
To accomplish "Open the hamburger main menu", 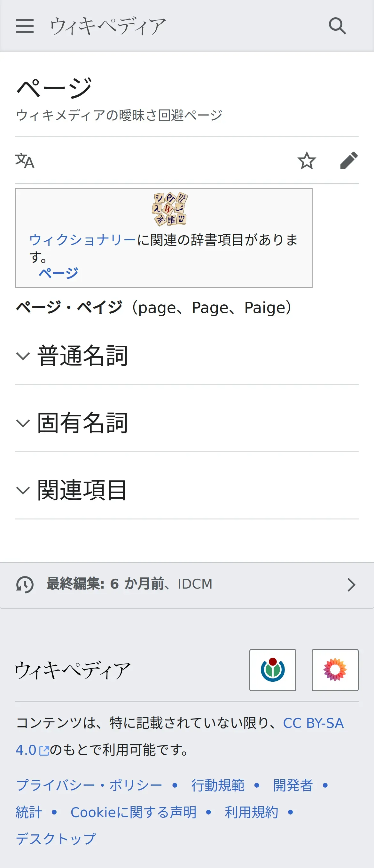I will (x=25, y=26).
